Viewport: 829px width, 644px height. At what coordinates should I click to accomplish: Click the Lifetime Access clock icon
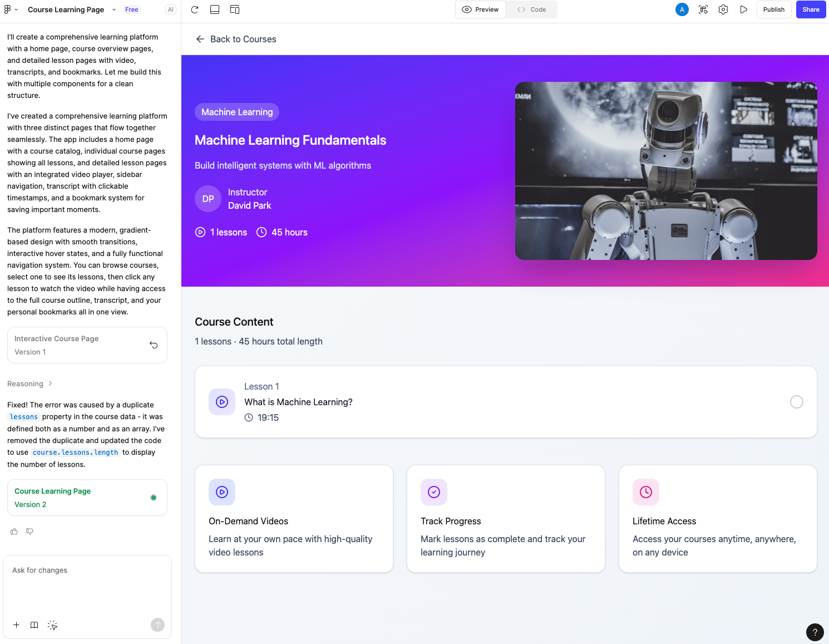point(646,492)
